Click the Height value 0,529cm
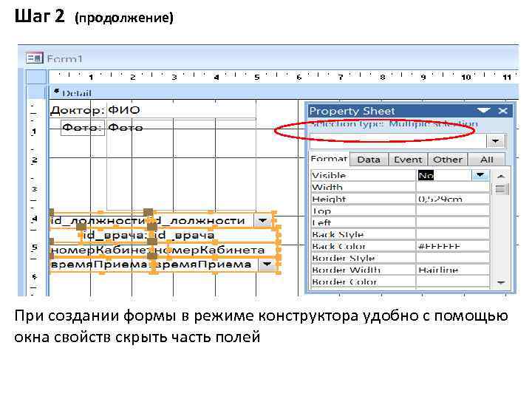 (x=453, y=199)
